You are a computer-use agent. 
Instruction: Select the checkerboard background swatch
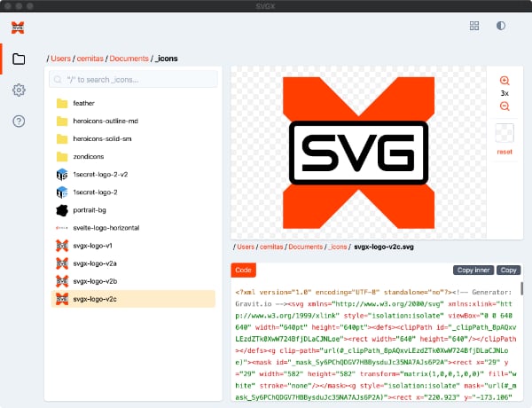coord(505,133)
